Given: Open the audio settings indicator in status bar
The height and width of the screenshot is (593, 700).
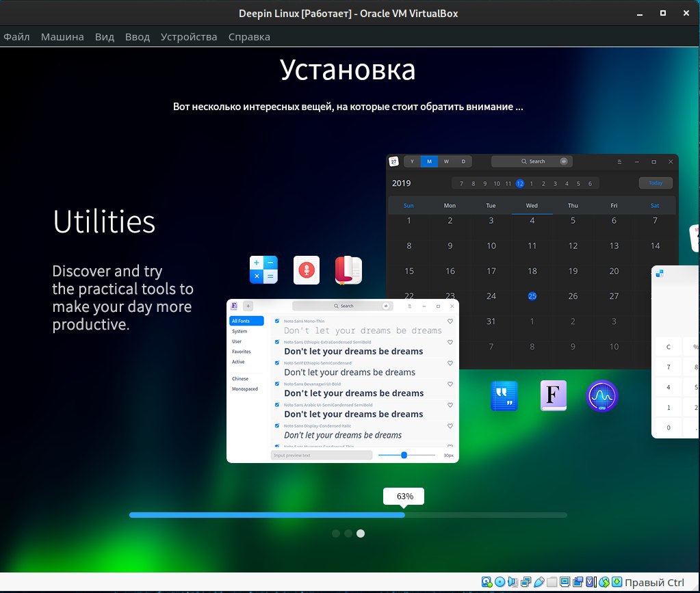Looking at the screenshot, I should 513,582.
